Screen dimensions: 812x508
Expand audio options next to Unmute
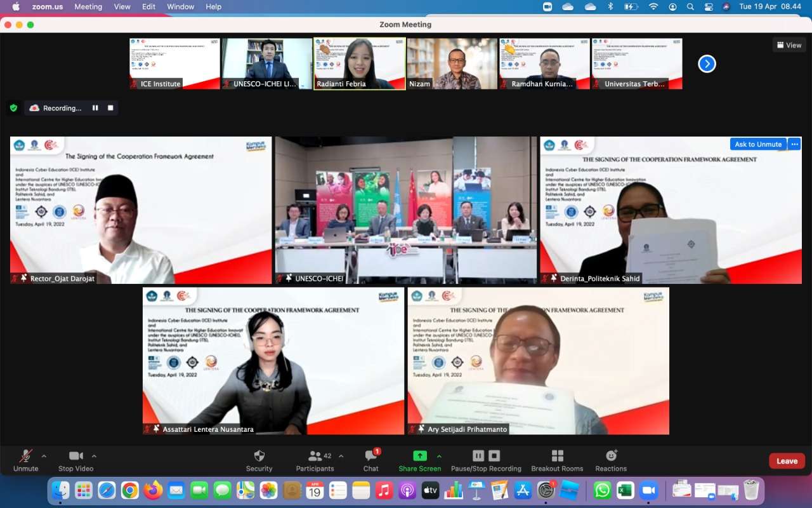44,456
